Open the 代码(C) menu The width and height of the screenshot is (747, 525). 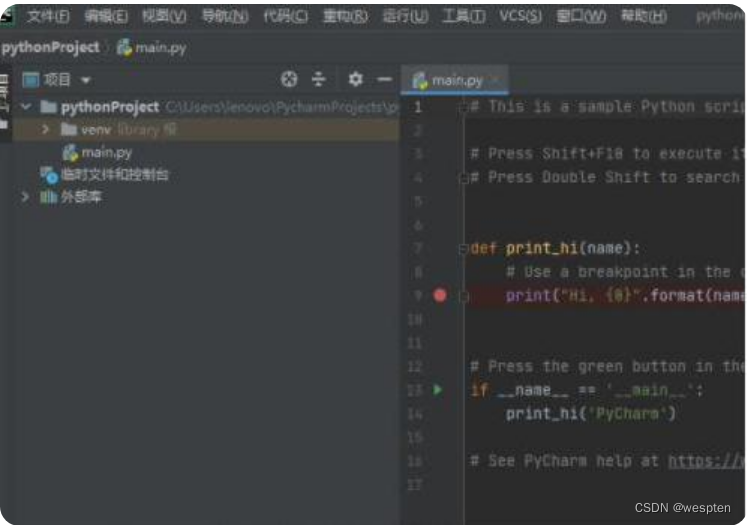286,17
